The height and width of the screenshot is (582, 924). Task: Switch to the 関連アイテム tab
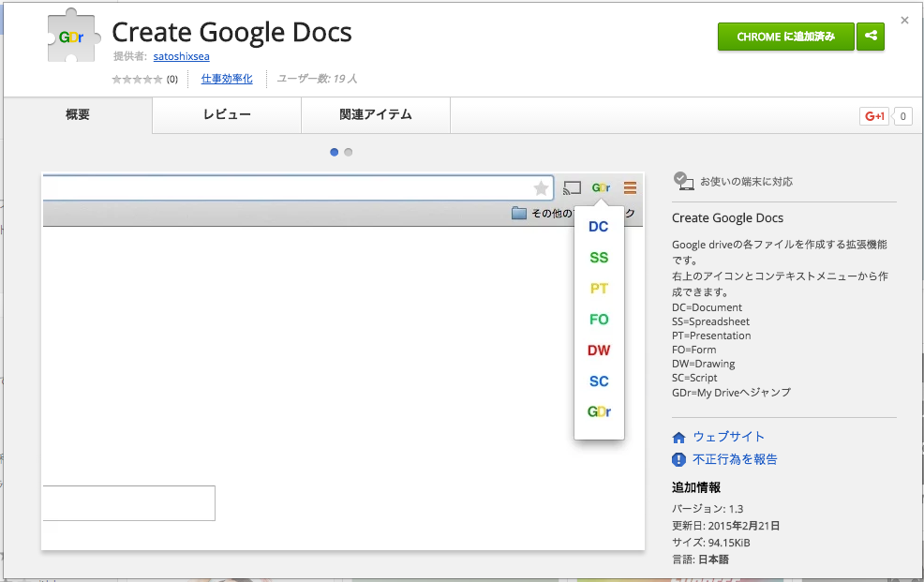tap(376, 115)
